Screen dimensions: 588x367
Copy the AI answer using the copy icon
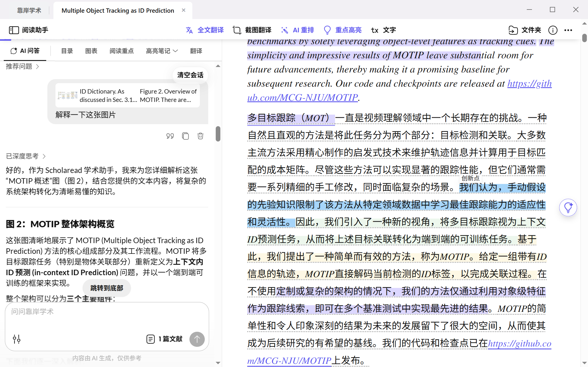[185, 136]
